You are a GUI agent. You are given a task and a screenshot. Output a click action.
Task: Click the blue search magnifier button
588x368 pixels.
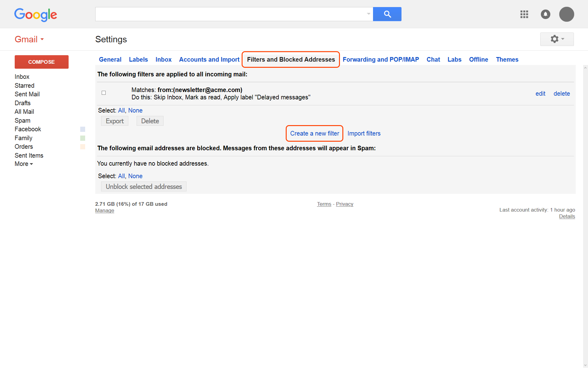pos(387,14)
